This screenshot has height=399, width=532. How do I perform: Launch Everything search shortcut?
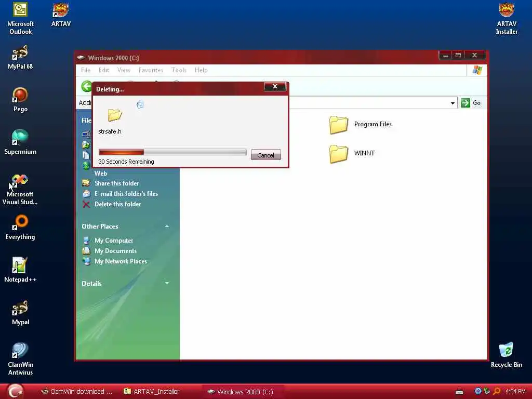click(x=20, y=228)
